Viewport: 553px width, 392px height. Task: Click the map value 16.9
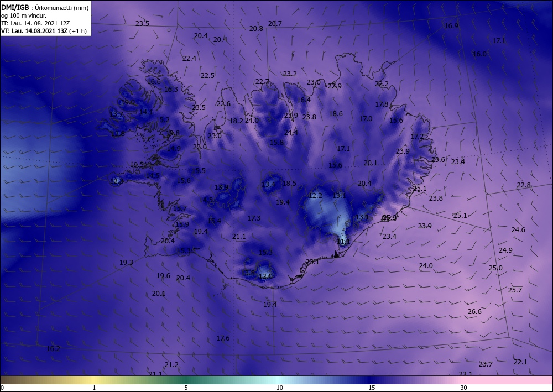(451, 26)
